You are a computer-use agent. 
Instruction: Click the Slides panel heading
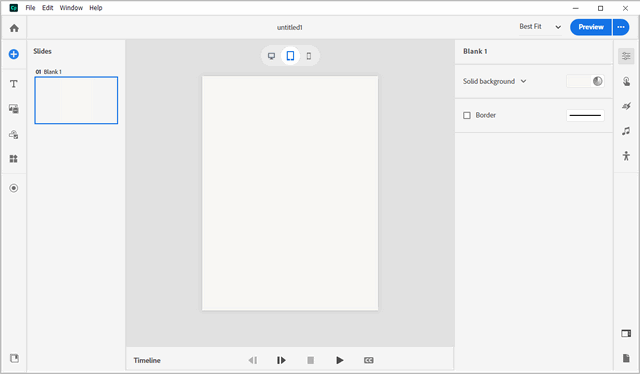tap(42, 51)
